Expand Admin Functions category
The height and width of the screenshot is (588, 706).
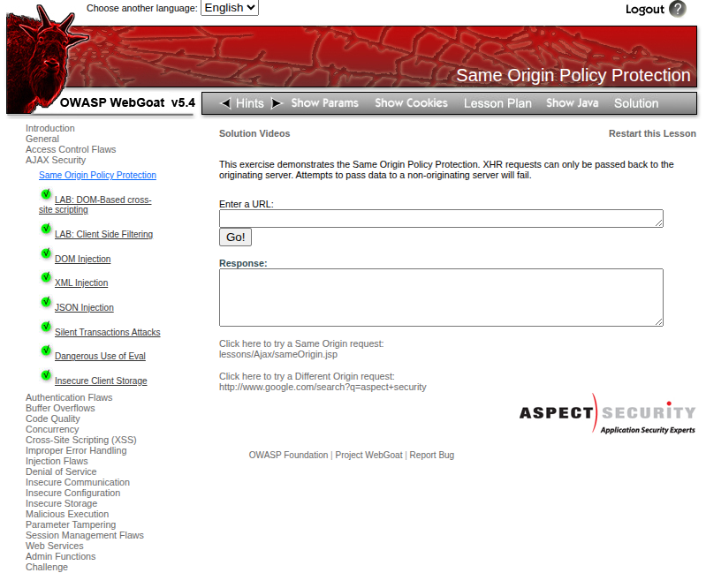tap(61, 556)
